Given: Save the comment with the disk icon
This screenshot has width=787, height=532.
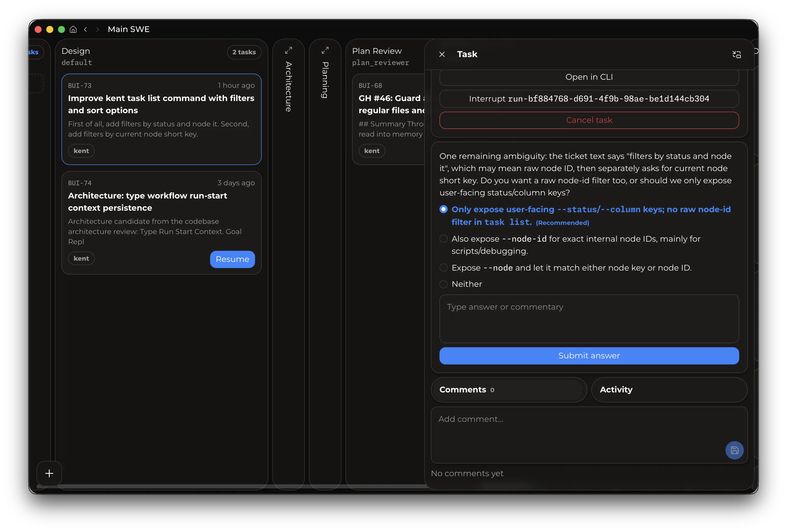Looking at the screenshot, I should click(x=734, y=450).
